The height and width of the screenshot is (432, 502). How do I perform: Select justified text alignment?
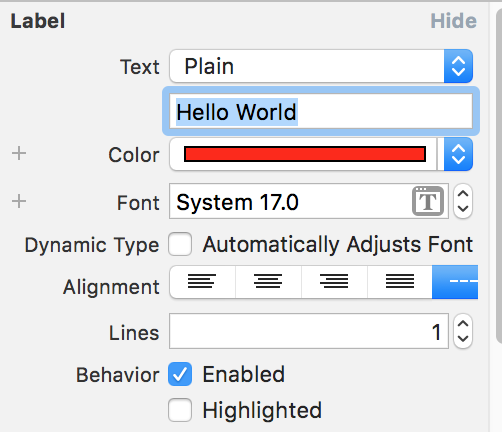(400, 282)
